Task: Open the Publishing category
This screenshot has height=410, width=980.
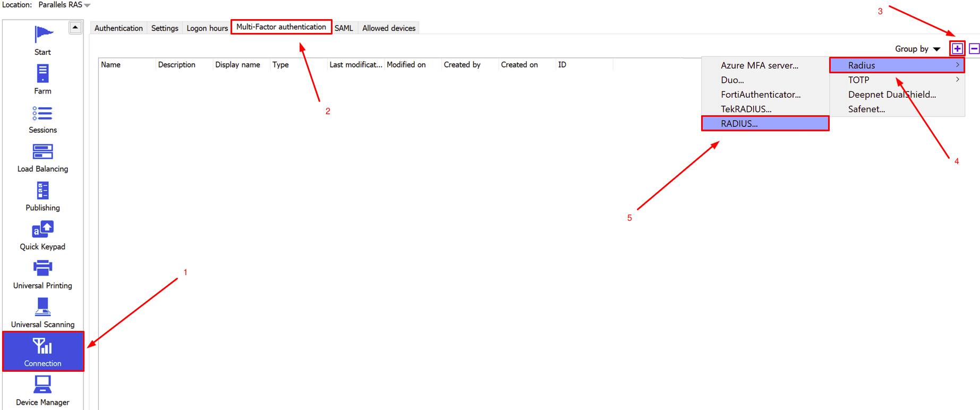Action: 42,197
